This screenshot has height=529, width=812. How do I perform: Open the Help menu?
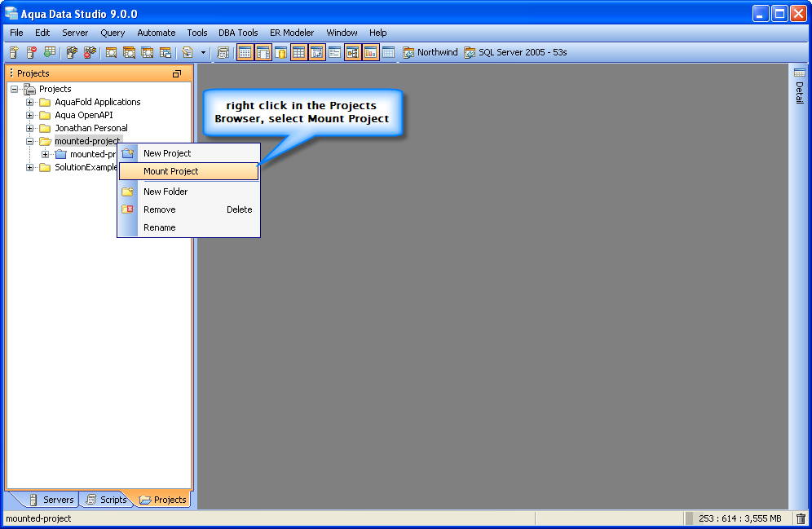tap(378, 33)
